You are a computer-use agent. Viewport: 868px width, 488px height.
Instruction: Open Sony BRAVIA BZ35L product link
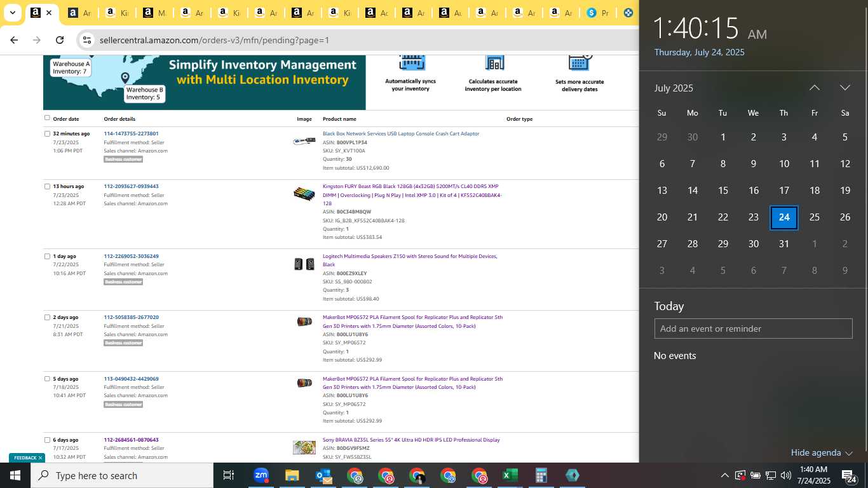pos(411,440)
